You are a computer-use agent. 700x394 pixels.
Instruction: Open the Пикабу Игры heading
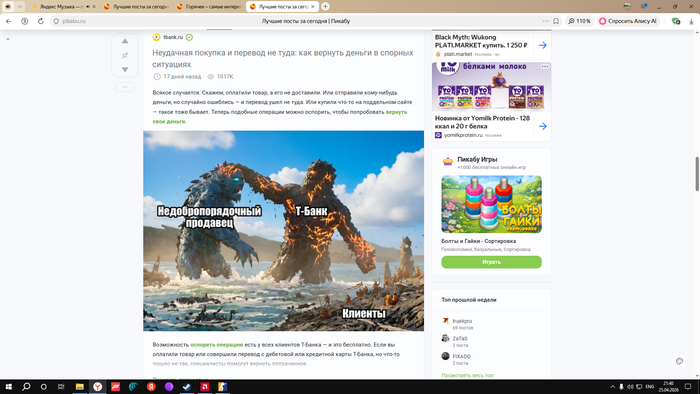point(477,159)
